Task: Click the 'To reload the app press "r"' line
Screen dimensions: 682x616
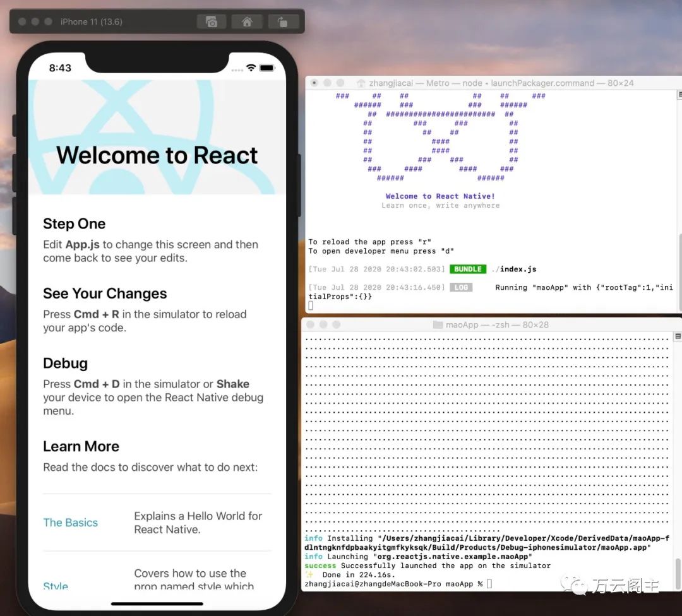Action: point(369,242)
